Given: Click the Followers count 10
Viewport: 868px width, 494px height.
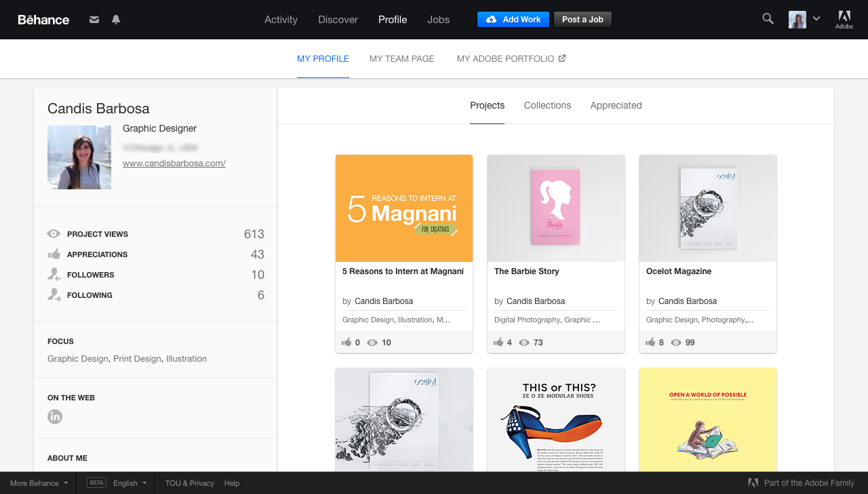Looking at the screenshot, I should point(258,275).
